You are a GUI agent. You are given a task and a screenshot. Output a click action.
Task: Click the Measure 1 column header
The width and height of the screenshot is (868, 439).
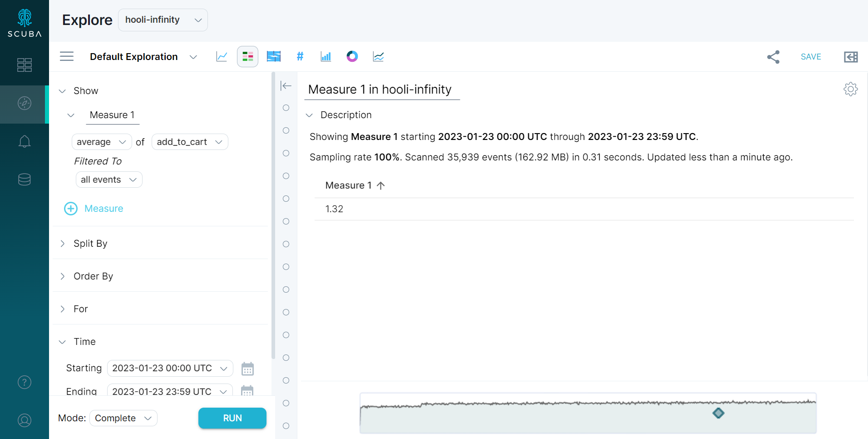[349, 185]
